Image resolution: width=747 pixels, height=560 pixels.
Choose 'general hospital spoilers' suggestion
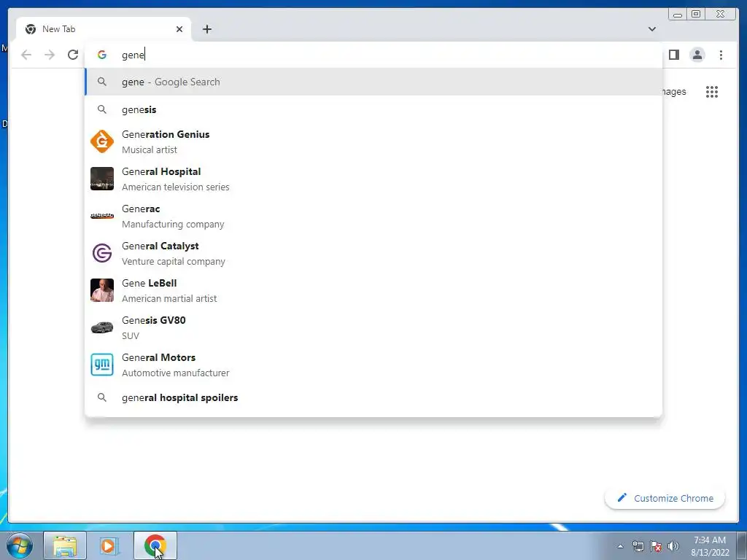click(x=373, y=397)
